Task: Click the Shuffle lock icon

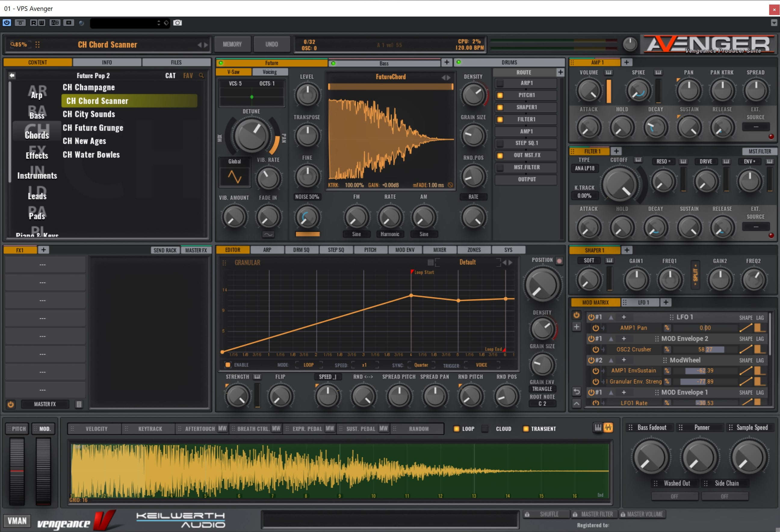Action: 527,515
